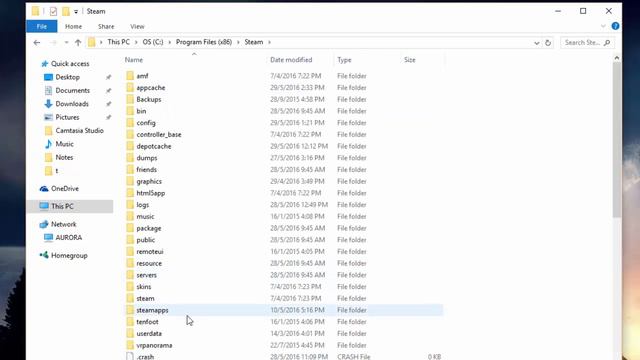Click Program Files (x86) breadcrumb
Image resolution: width=640 pixels, height=360 pixels.
coord(204,42)
